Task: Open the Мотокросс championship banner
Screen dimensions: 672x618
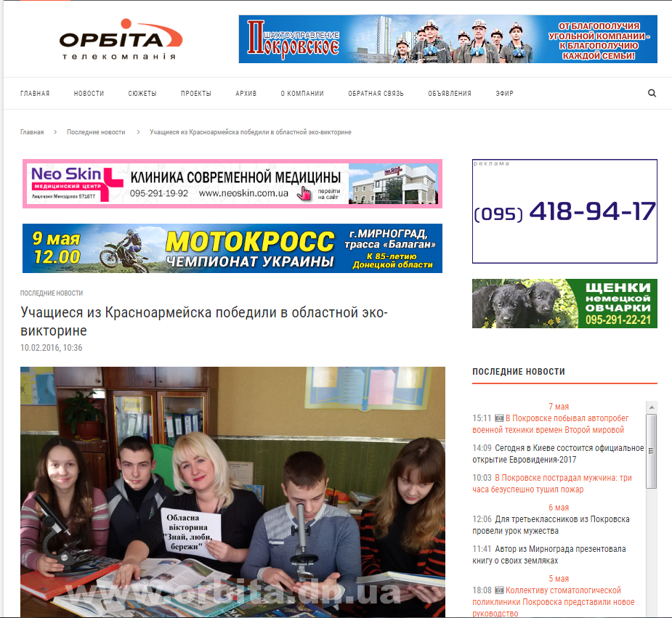Action: click(x=232, y=248)
